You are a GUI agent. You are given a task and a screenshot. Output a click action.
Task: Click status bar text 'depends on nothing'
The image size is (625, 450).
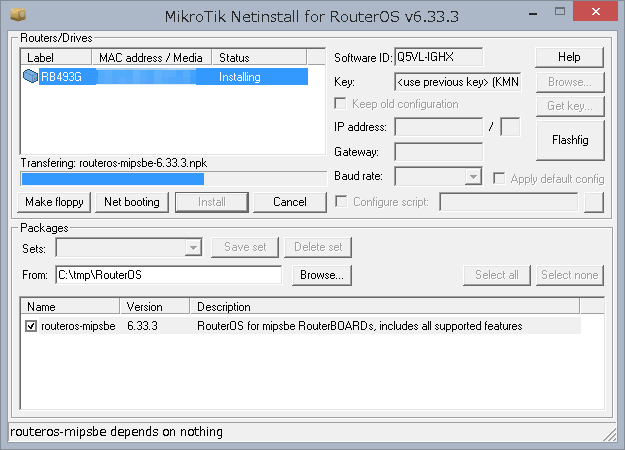(x=166, y=432)
